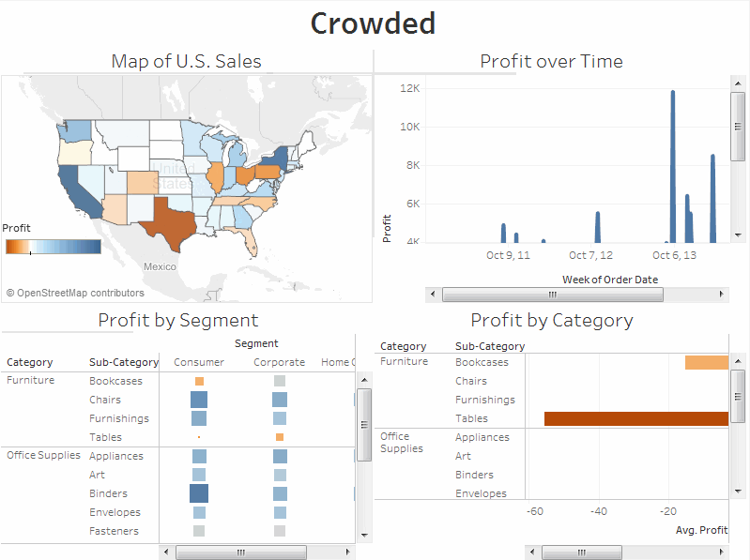Click right scroll arrow below Profit by Segment
Screen dimensions: 750x560
click(348, 552)
